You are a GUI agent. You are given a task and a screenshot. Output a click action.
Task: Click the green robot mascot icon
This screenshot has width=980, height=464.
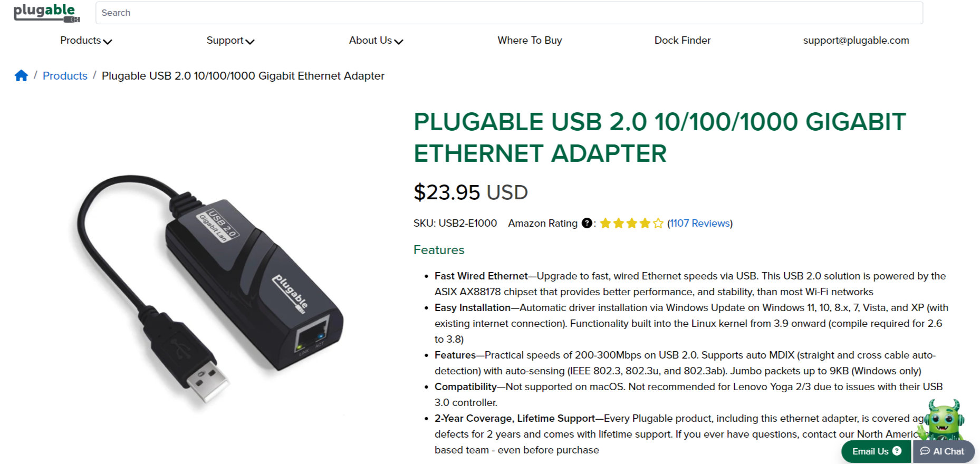coord(944,420)
